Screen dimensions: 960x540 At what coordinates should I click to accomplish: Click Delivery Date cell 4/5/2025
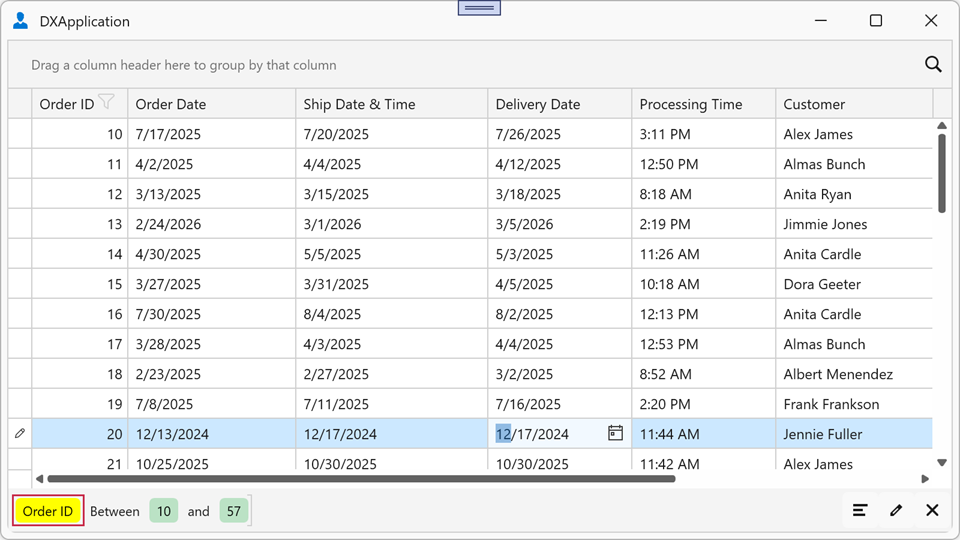click(x=560, y=283)
